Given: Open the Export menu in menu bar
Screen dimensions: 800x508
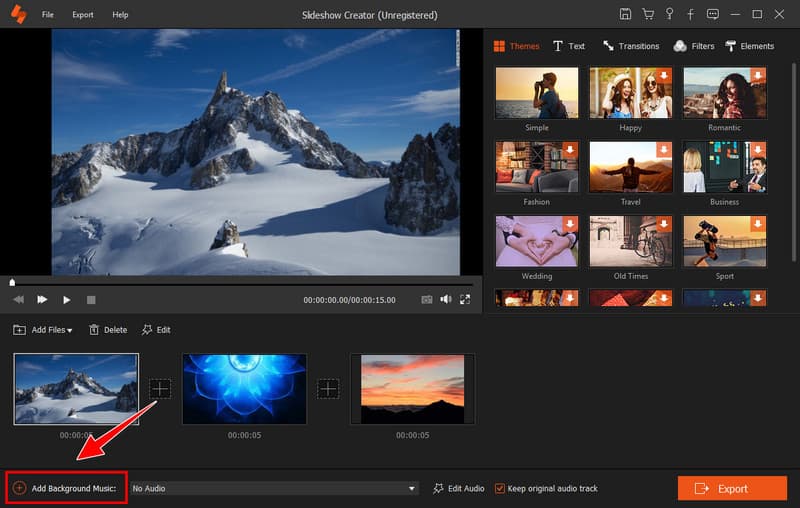Looking at the screenshot, I should [83, 15].
